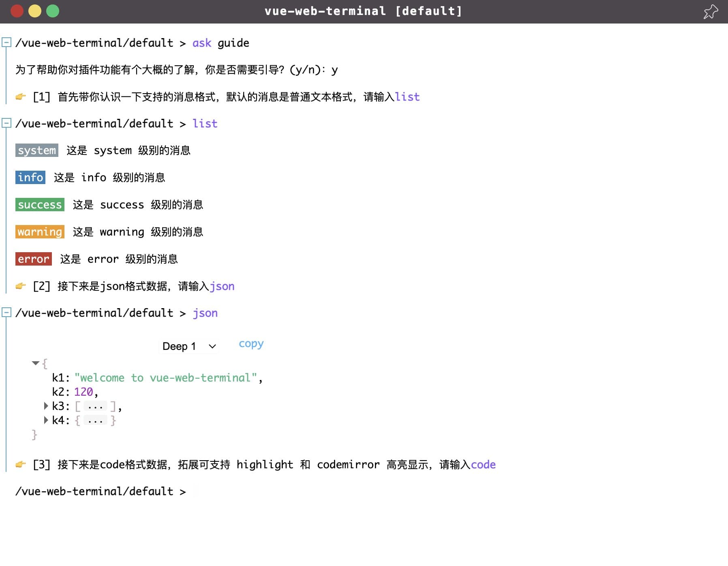Image resolution: width=728 pixels, height=566 pixels.
Task: Click the closing brace of JSON root
Action: coord(34,435)
